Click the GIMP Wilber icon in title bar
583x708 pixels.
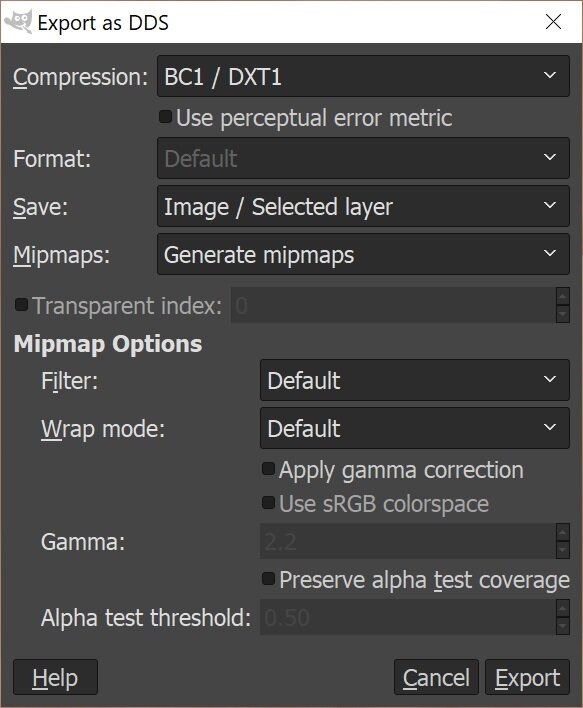(x=18, y=22)
